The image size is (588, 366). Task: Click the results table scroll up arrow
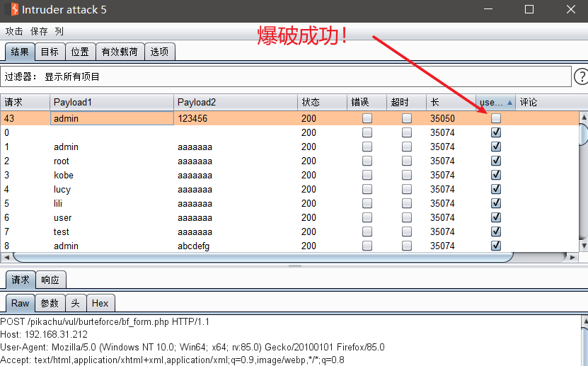point(584,117)
